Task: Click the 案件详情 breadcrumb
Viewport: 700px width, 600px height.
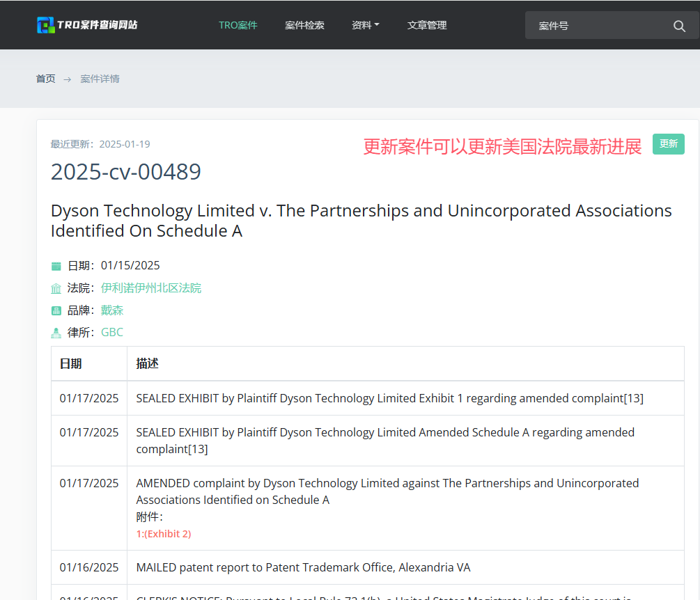Action: [100, 79]
